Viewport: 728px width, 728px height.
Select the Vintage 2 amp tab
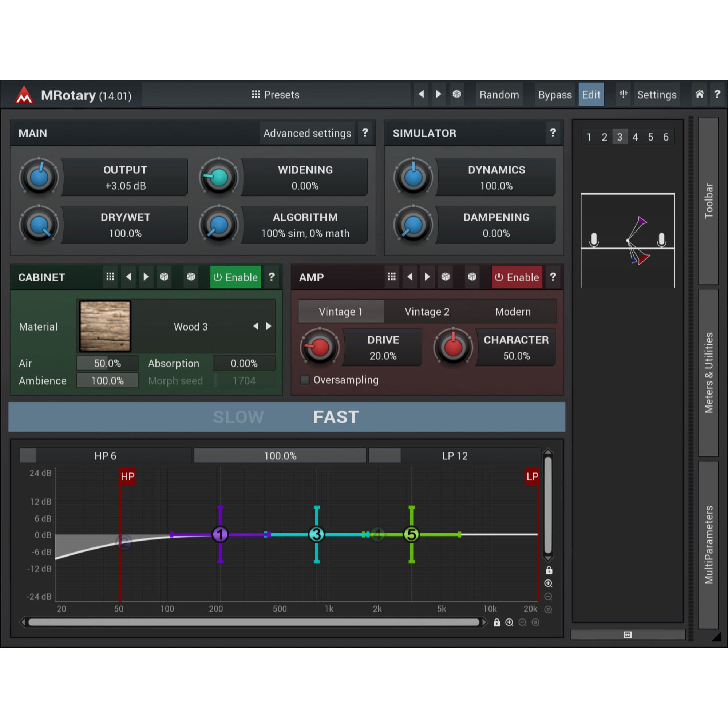pyautogui.click(x=427, y=312)
